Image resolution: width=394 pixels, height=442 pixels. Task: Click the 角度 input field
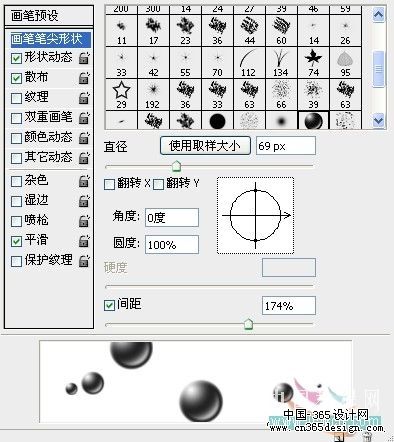(172, 218)
